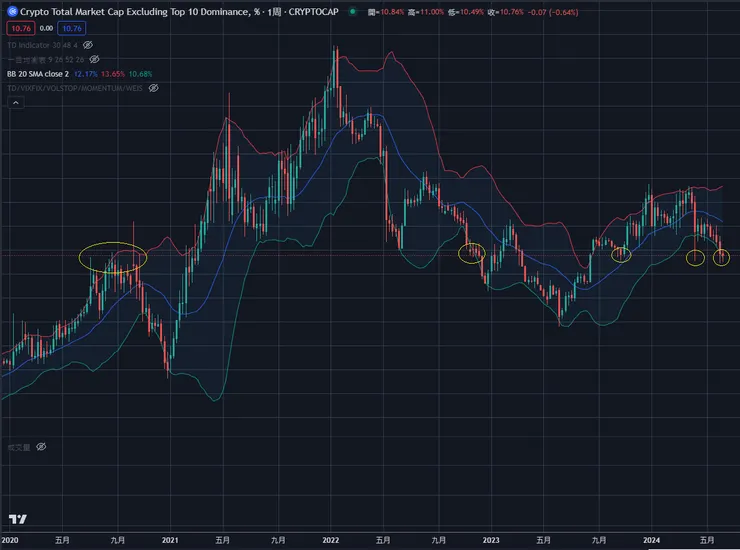The height and width of the screenshot is (550, 740).
Task: Toggle visibility of the volume indicator
Action: pyautogui.click(x=41, y=447)
